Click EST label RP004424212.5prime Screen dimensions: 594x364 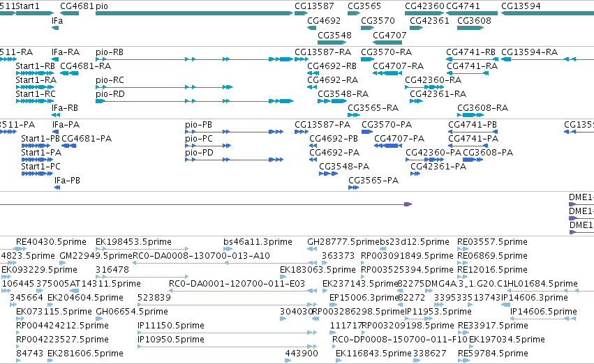pos(63,326)
